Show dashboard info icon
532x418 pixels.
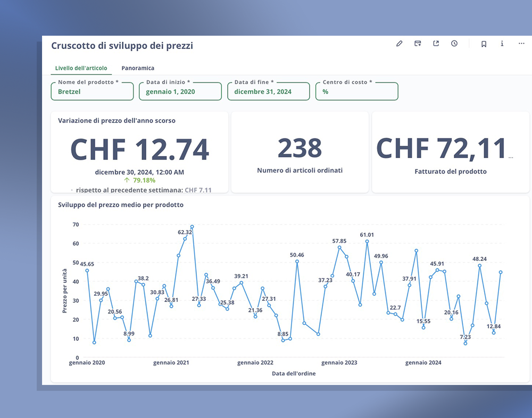point(502,44)
